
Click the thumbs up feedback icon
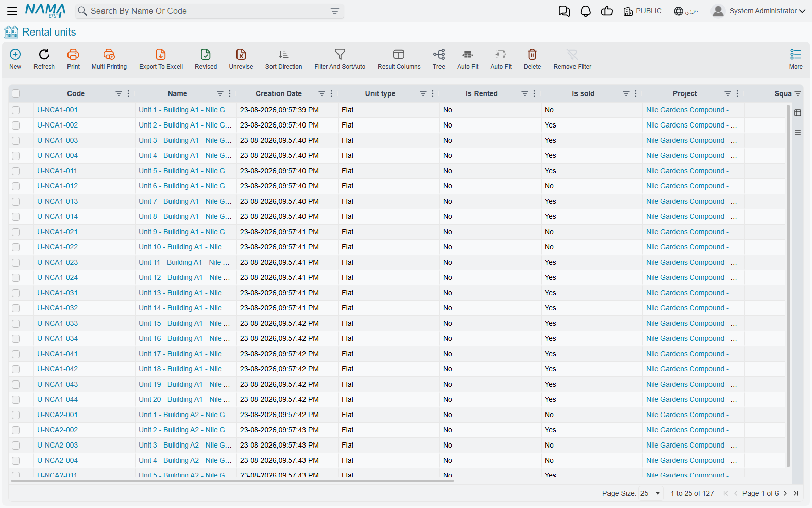(x=607, y=11)
